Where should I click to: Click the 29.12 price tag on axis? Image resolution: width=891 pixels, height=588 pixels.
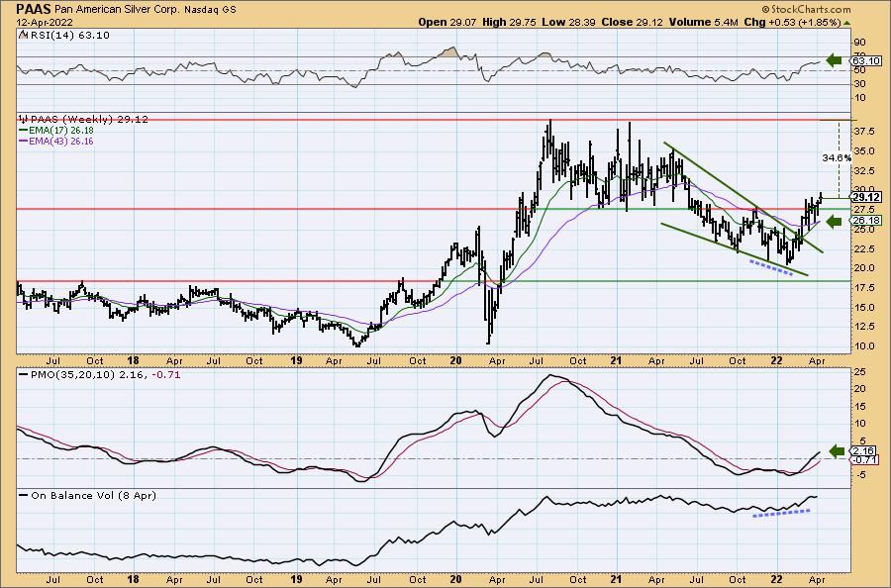pos(866,198)
